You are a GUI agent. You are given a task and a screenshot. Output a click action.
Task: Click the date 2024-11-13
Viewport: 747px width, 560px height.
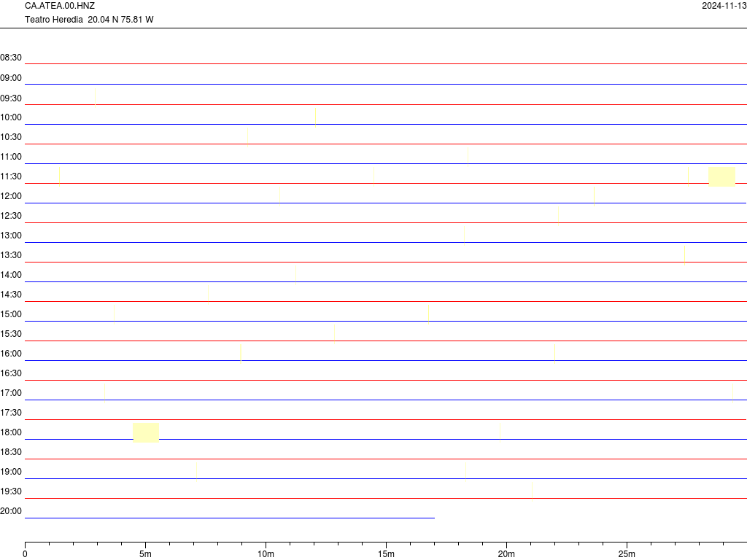click(724, 6)
